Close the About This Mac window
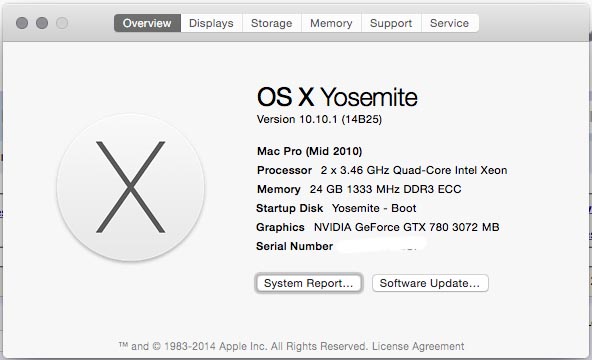 (x=22, y=23)
